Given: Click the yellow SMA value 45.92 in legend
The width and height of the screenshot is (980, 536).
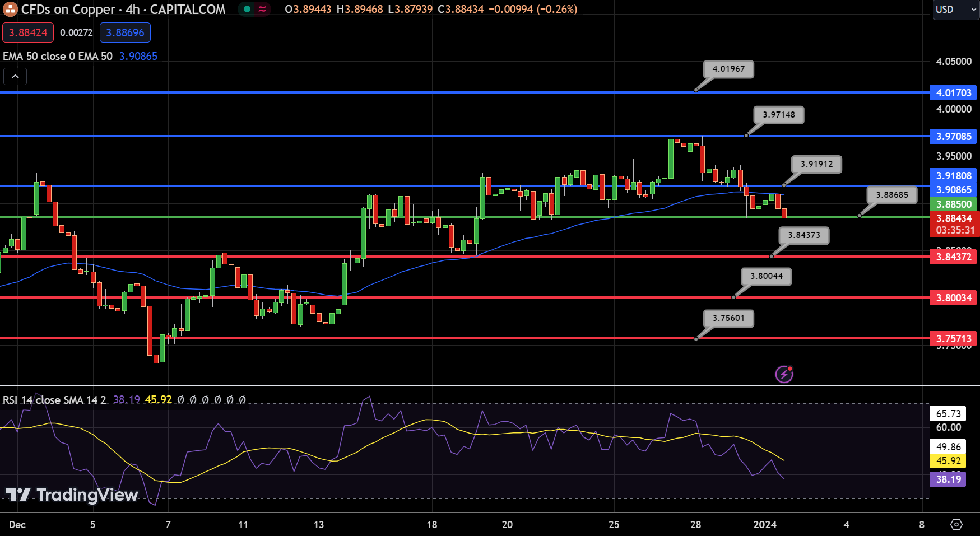Looking at the screenshot, I should 159,400.
